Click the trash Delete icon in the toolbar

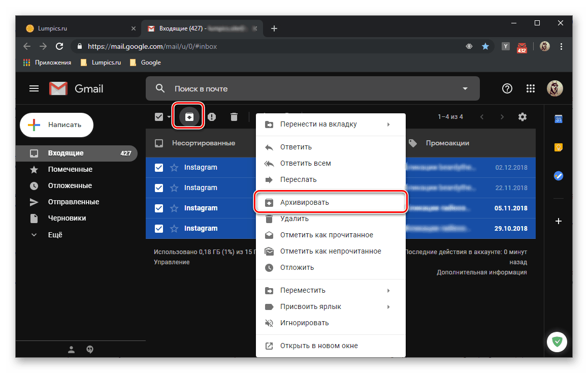click(234, 117)
